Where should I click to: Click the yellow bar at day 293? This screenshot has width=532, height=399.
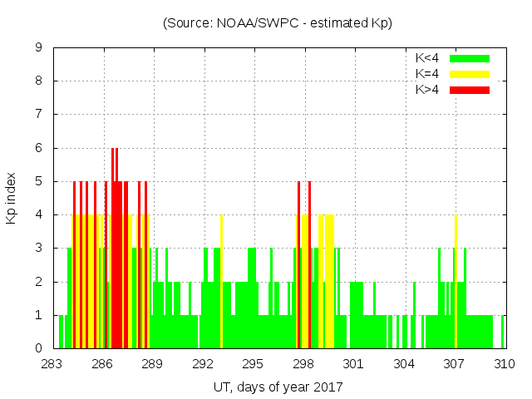[221, 283]
